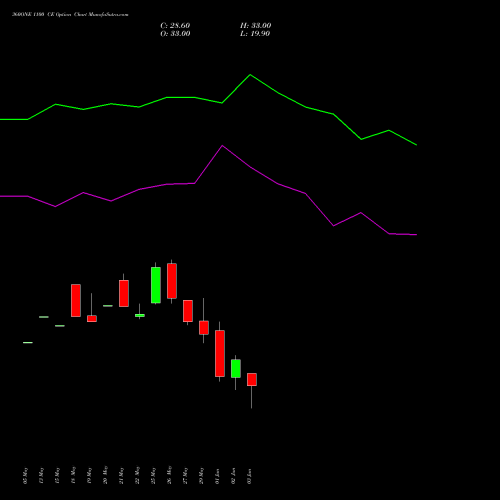The height and width of the screenshot is (500, 500).
Task: Select the 27 May date label
Action: (185, 476)
